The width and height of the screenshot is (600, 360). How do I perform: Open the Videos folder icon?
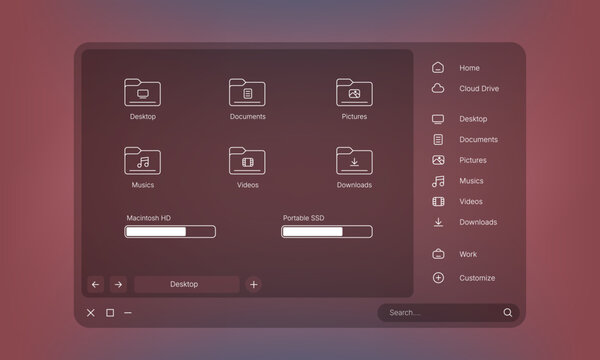pyautogui.click(x=247, y=161)
